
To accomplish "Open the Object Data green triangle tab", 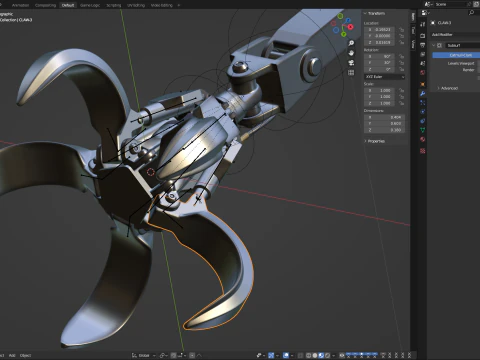I will coord(423,130).
